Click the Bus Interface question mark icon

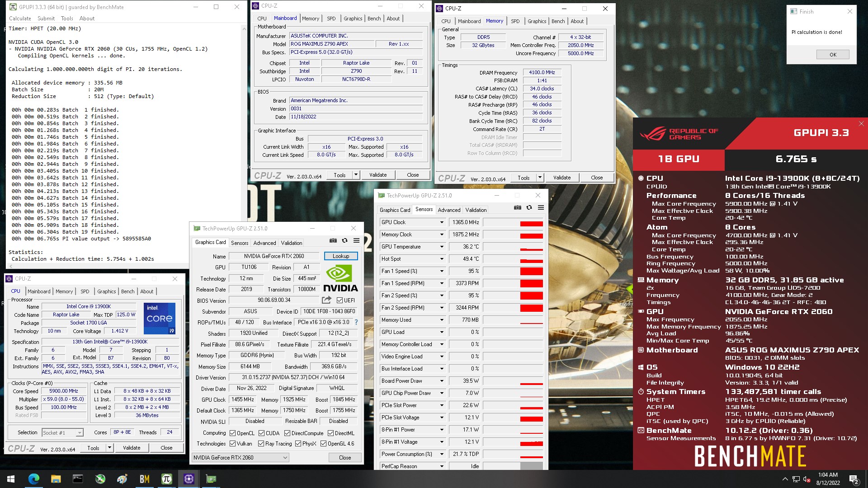click(356, 322)
